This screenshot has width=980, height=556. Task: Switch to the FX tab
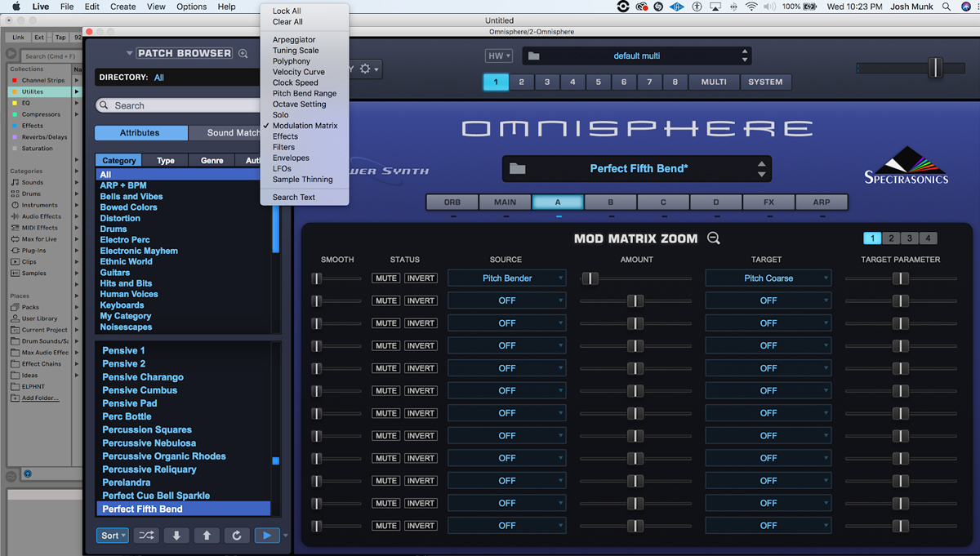pyautogui.click(x=768, y=202)
